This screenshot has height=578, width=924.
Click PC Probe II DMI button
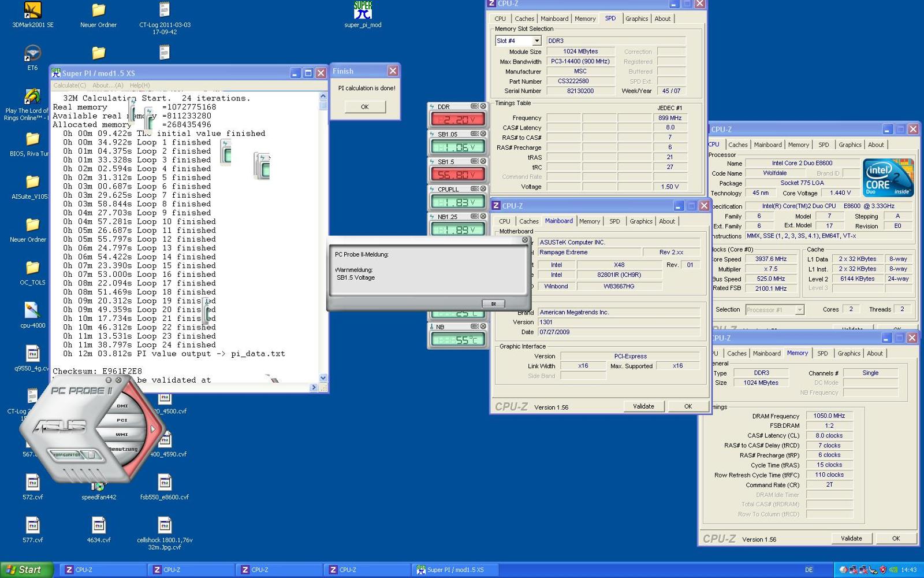tap(122, 406)
